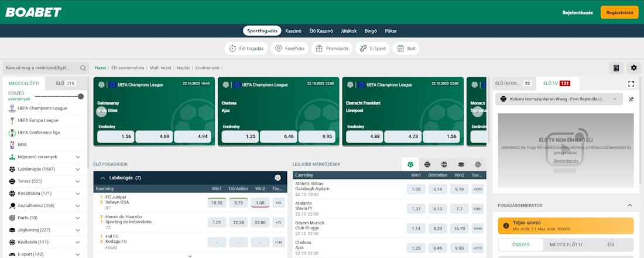The image size is (644, 258).
Task: Select MECCS ELŐTTI in the bet generator
Action: [566, 245]
